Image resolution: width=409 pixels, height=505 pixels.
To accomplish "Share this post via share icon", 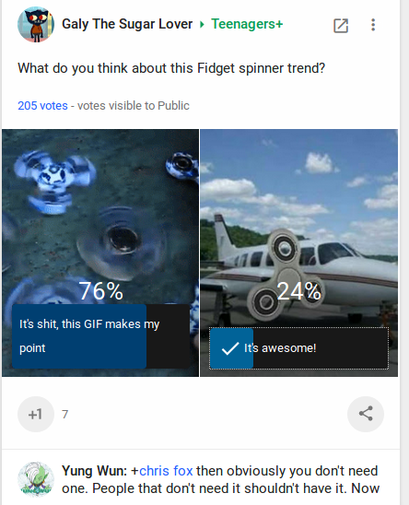I will (365, 414).
